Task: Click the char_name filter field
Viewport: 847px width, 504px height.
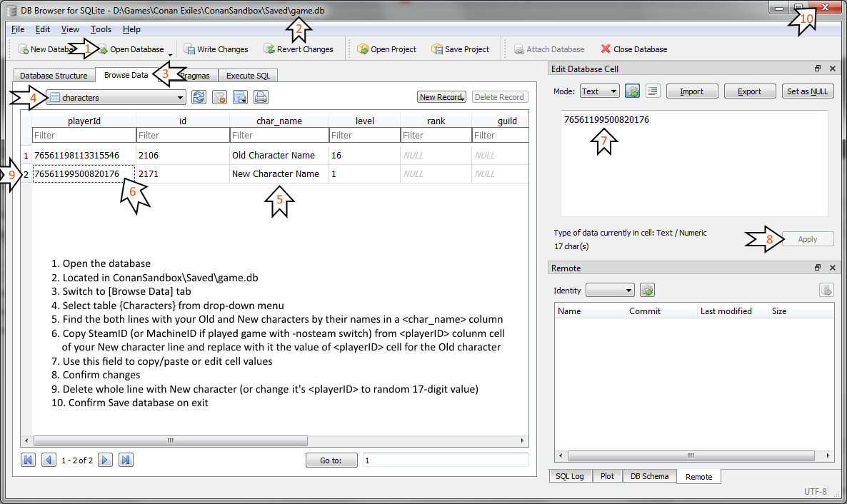Action: click(x=279, y=135)
